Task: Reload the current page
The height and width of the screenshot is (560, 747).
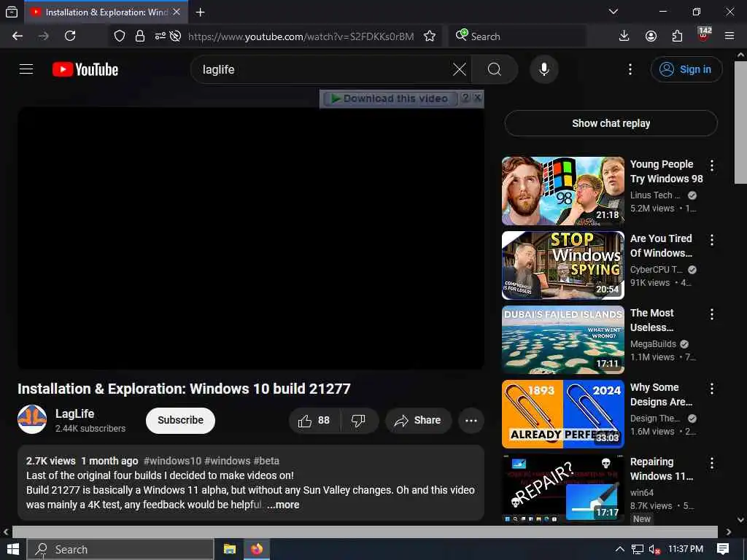Action: (x=70, y=36)
